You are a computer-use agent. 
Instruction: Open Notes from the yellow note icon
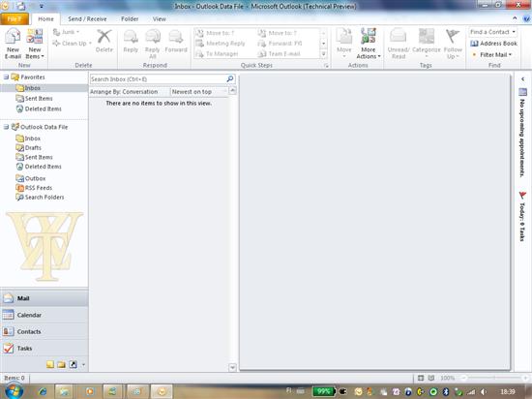coord(50,364)
